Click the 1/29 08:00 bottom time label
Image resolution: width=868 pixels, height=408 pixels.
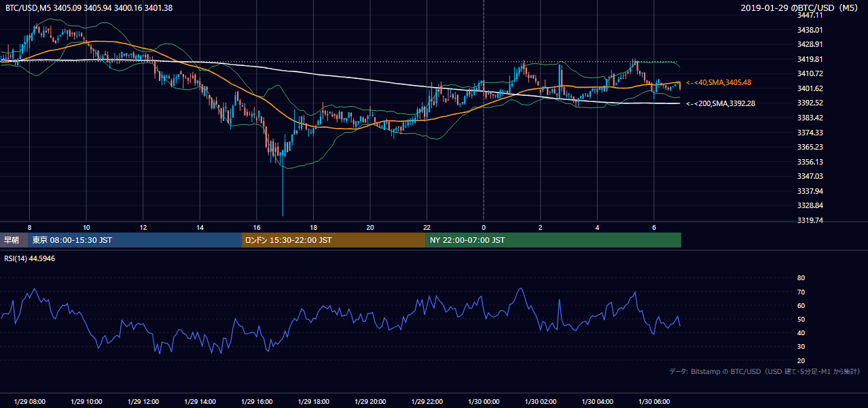(29, 402)
